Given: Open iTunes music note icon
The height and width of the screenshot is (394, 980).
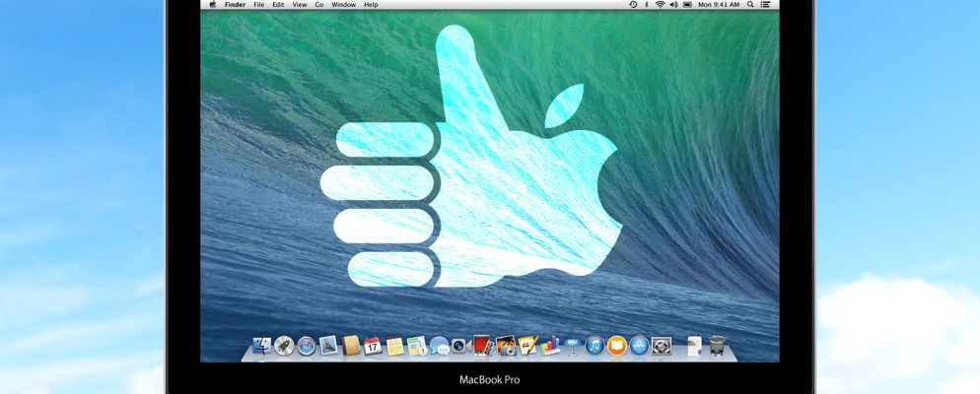Looking at the screenshot, I should [x=595, y=346].
